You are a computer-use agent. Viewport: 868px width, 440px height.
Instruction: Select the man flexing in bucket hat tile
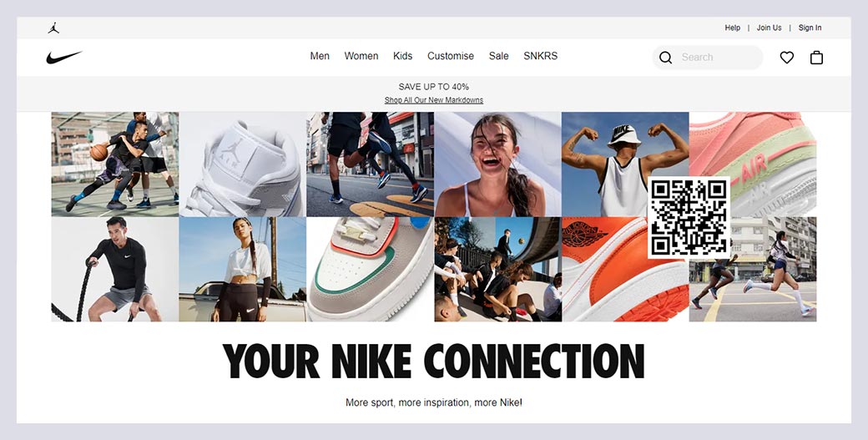[625, 164]
